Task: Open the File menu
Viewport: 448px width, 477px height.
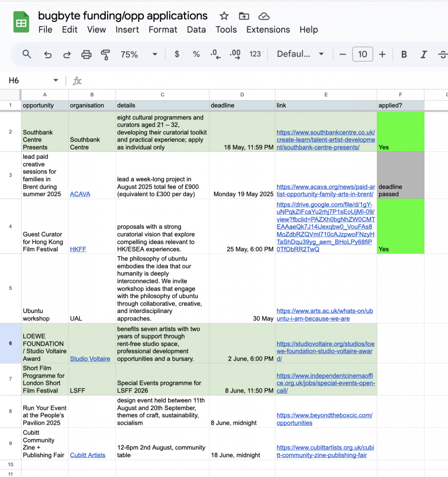Action: [x=45, y=29]
